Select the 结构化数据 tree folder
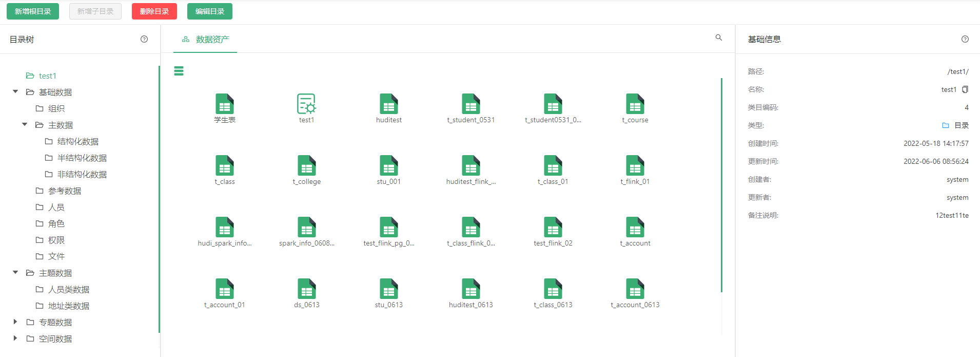The image size is (980, 357). click(78, 141)
